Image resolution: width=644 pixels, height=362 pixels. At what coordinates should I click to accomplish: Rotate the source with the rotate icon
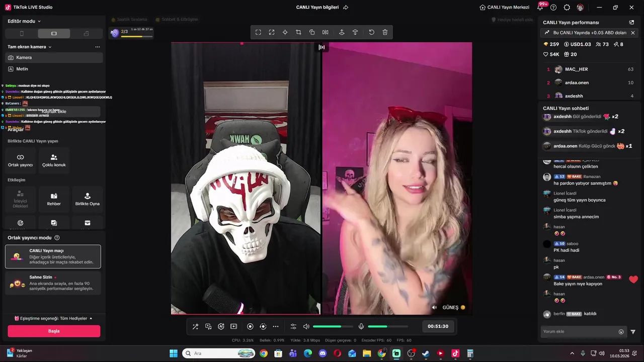312,32
